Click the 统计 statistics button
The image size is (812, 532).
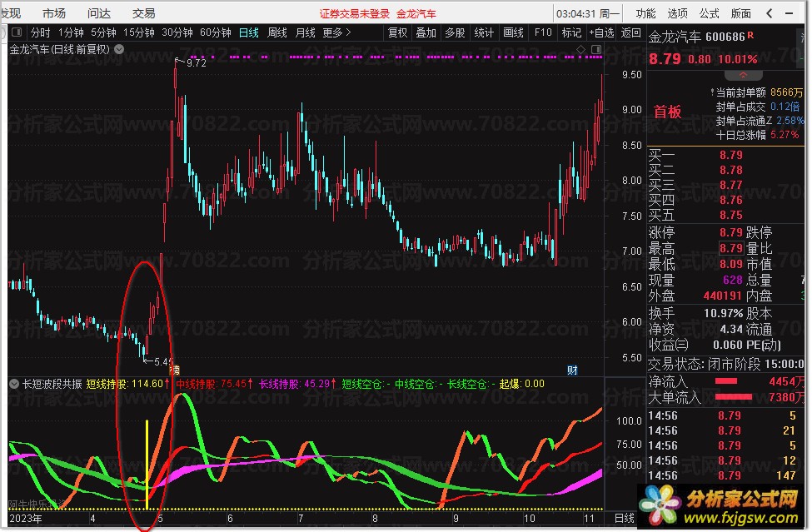[x=484, y=32]
